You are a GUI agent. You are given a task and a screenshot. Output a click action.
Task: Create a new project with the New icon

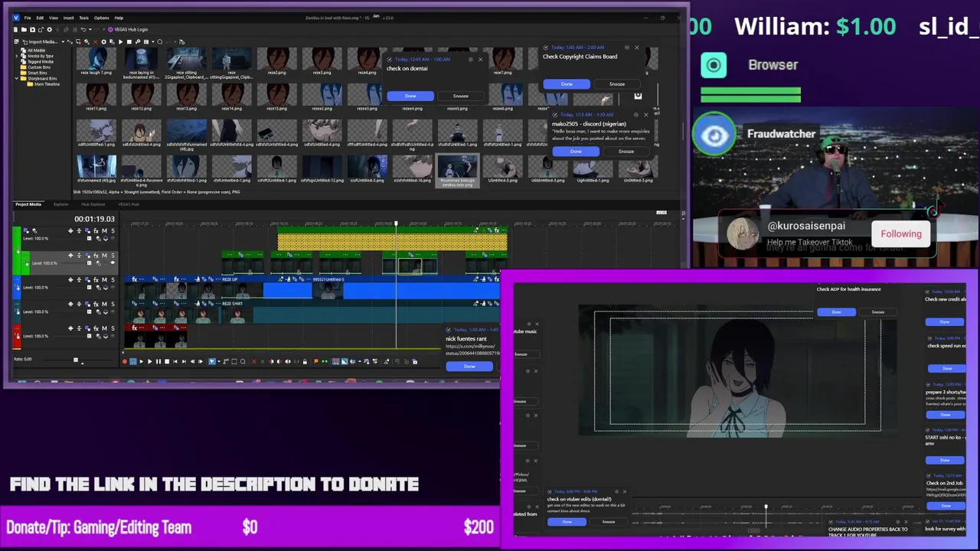pyautogui.click(x=15, y=29)
